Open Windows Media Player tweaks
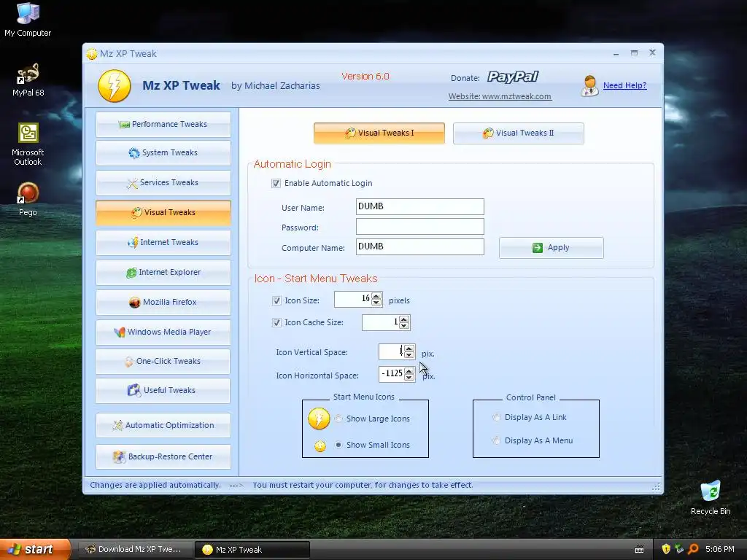Screen dimensions: 747x560 (163, 332)
